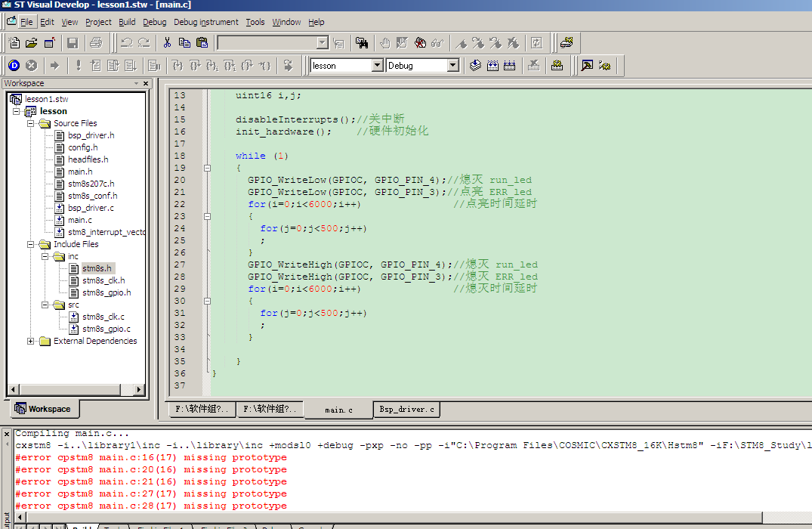
Task: Open the Debug configuration dropdown
Action: 453,65
